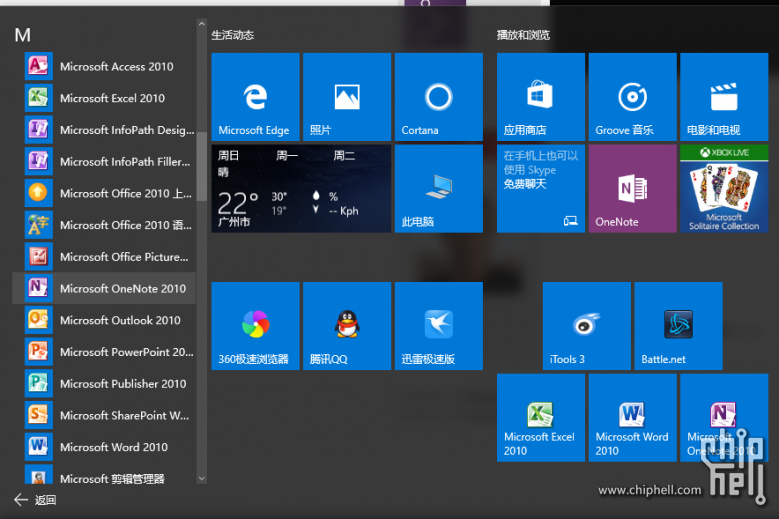The width and height of the screenshot is (779, 519).
Task: Click the app list scroll up arrow
Action: click(201, 24)
